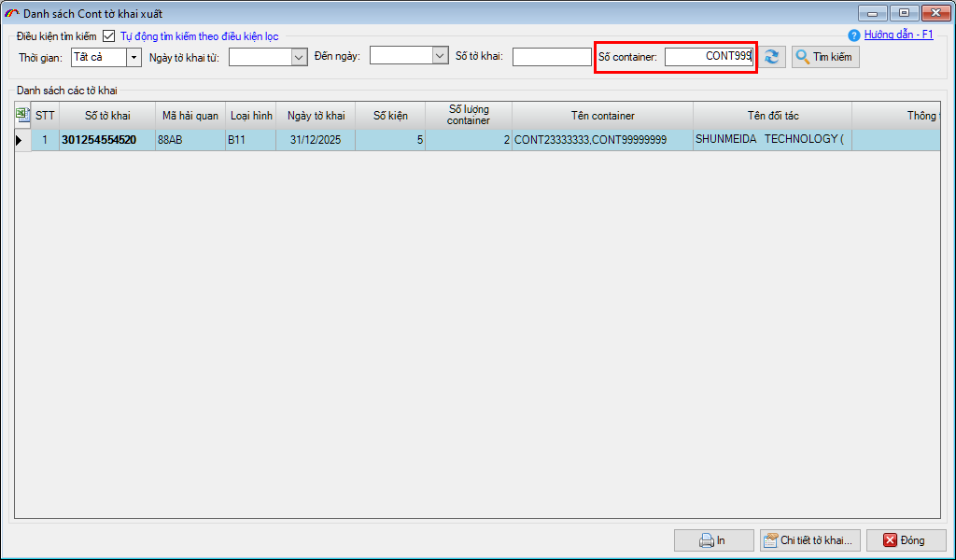The height and width of the screenshot is (560, 956).
Task: Click the Tên container column header
Action: pos(602,116)
